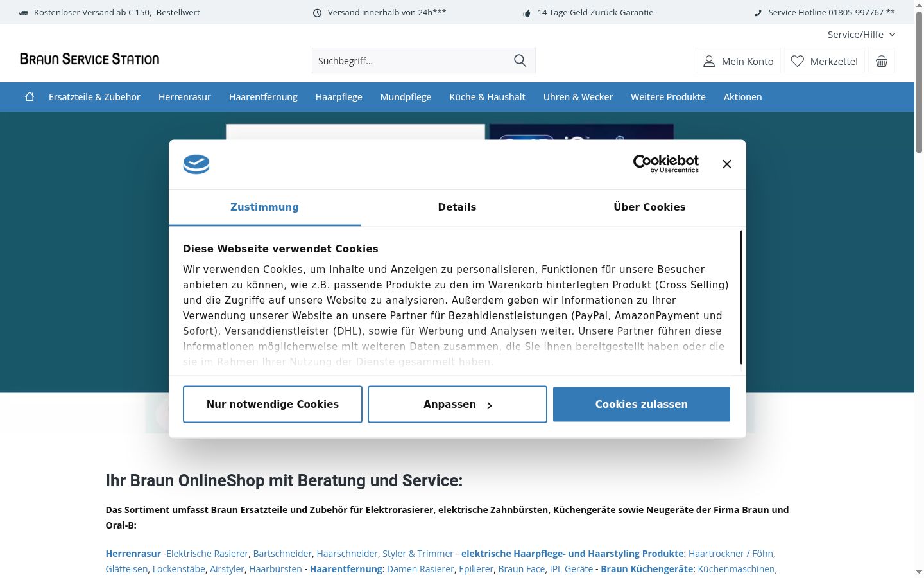Open the Styler & Trimmer link
This screenshot has height=578, width=924.
[x=418, y=553]
